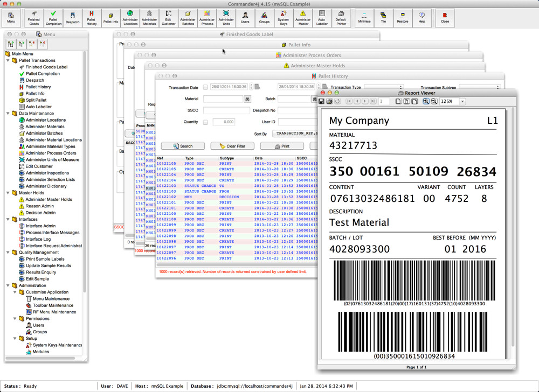Open the 125% zoom level dropdown
539x392 pixels.
(462, 101)
